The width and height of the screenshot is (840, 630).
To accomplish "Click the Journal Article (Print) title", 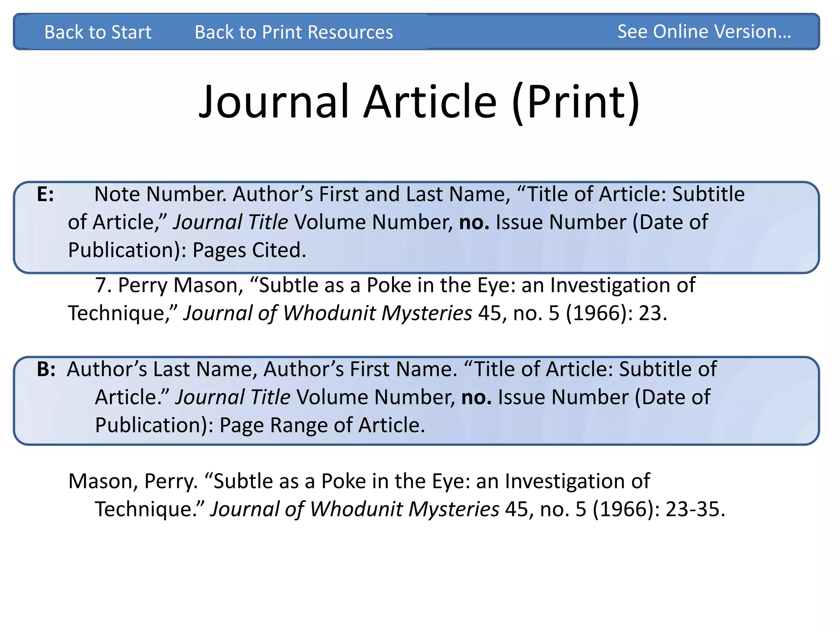I will pos(419,102).
